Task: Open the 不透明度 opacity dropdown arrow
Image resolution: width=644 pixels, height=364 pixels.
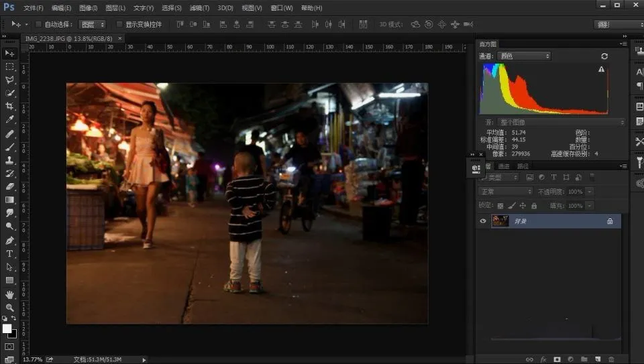Action: click(590, 192)
